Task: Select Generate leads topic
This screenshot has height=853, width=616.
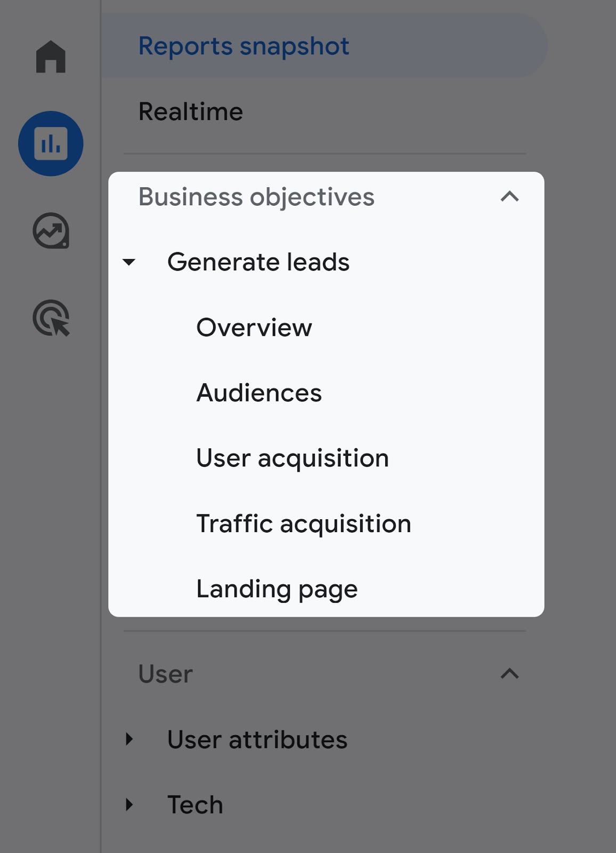Action: pos(258,262)
